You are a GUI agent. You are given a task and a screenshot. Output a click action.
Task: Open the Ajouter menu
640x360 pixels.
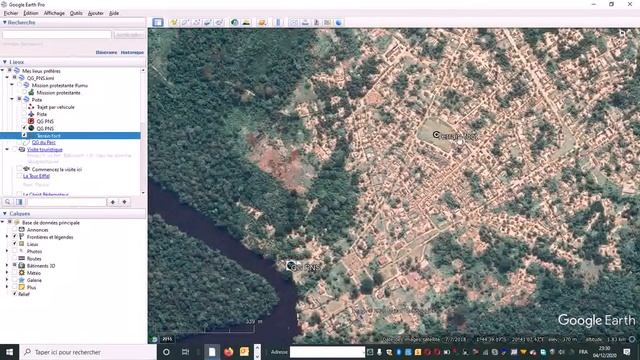(x=96, y=13)
